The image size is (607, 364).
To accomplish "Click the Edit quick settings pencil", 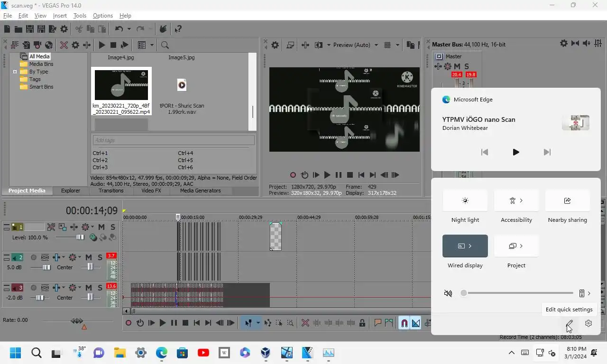I will tap(570, 323).
